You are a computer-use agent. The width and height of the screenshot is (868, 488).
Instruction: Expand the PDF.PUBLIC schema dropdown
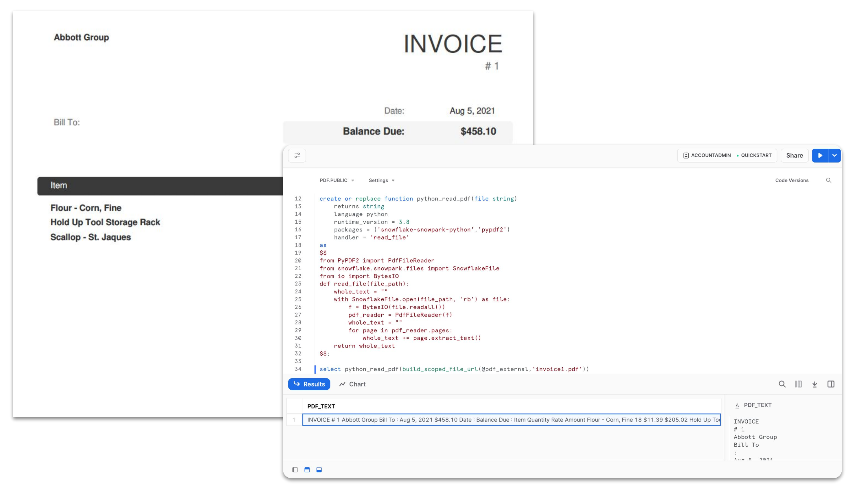coord(336,180)
